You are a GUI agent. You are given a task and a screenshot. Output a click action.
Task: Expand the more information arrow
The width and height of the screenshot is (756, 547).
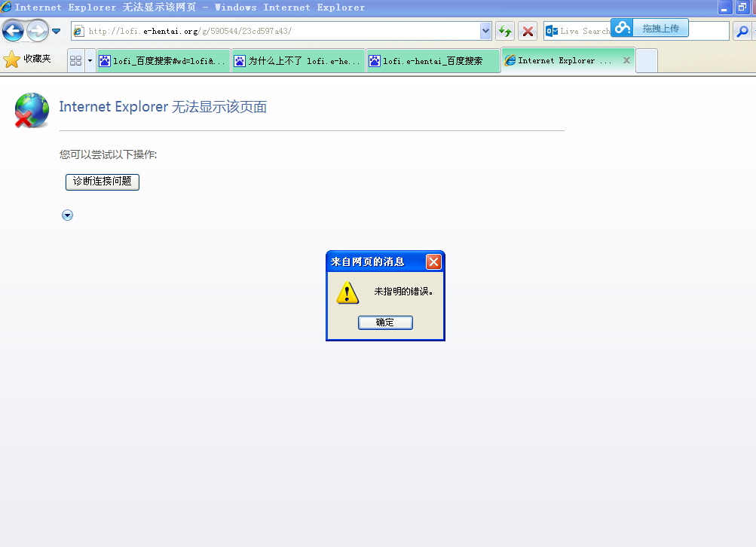pyautogui.click(x=68, y=215)
